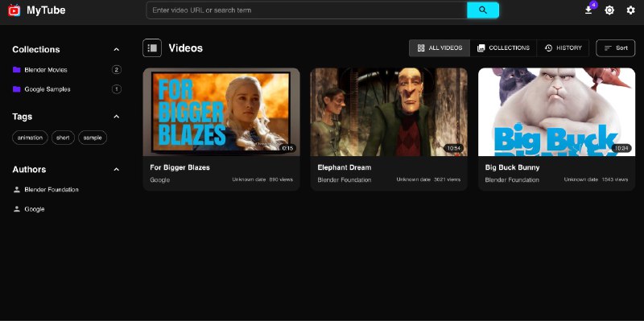The image size is (644, 321).
Task: Open the Elephant Dream thumbnail
Action: [389, 112]
